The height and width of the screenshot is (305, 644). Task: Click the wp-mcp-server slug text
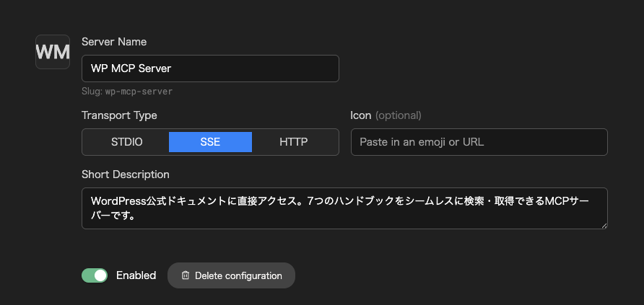139,92
